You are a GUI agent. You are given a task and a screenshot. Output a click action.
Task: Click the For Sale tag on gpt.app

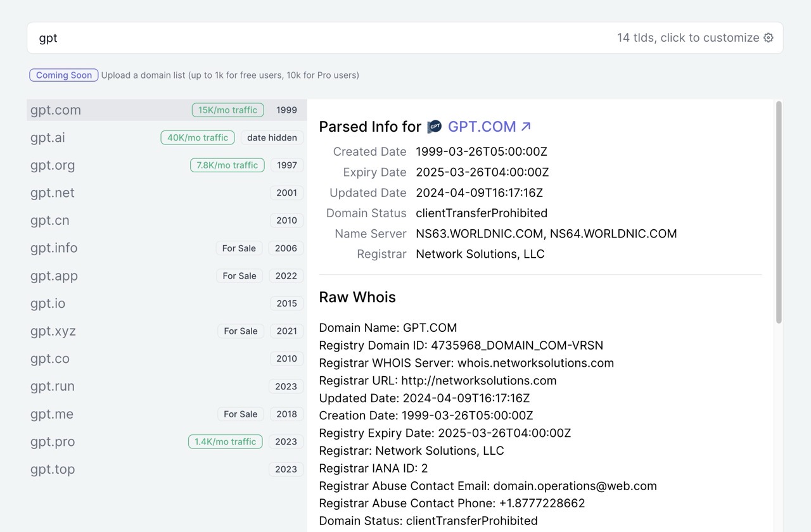tap(239, 275)
